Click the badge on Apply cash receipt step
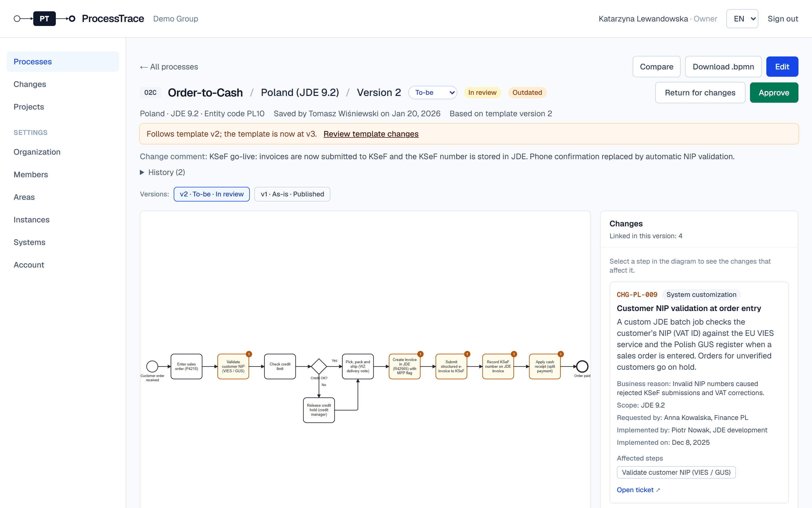This screenshot has height=508, width=812. (560, 354)
